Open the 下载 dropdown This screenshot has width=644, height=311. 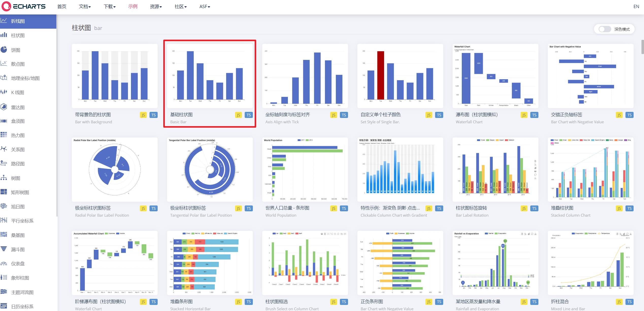point(109,6)
